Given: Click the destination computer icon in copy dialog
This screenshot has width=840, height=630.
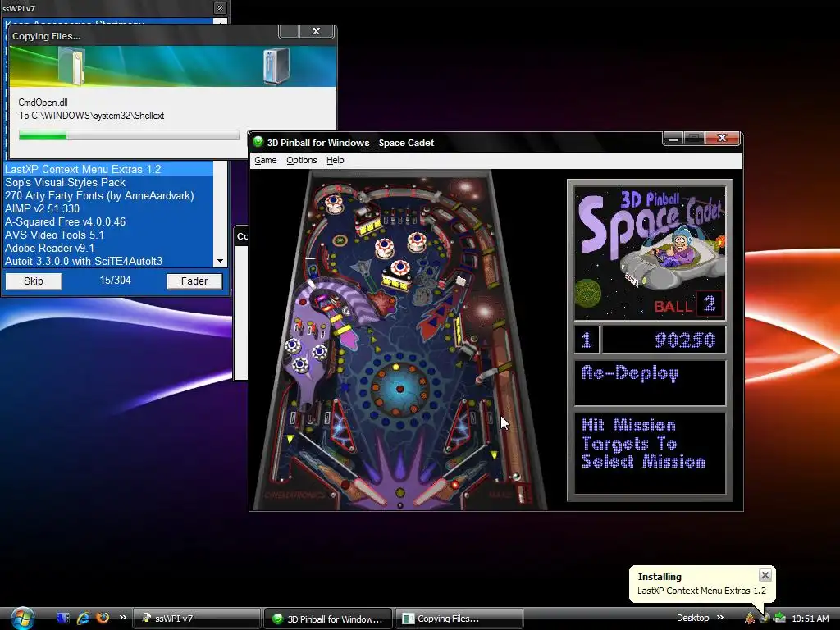Looking at the screenshot, I should point(276,66).
